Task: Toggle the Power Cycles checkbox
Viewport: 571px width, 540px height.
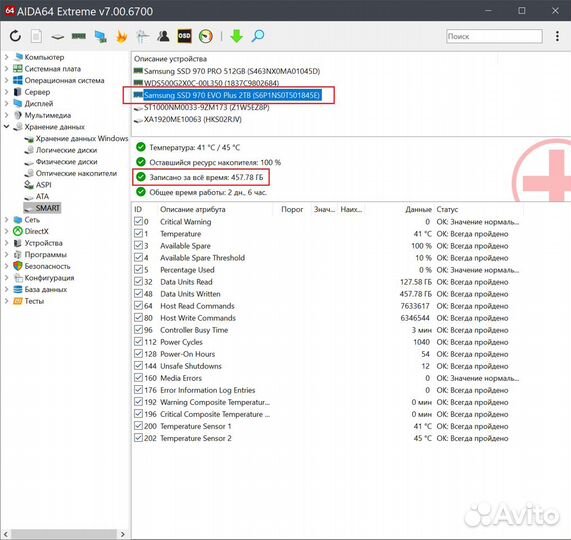Action: point(138,342)
